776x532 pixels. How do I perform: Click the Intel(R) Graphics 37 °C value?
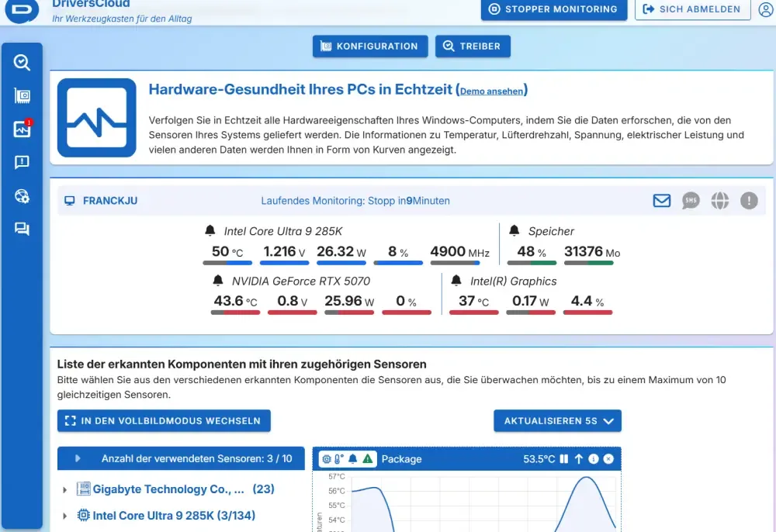click(473, 301)
